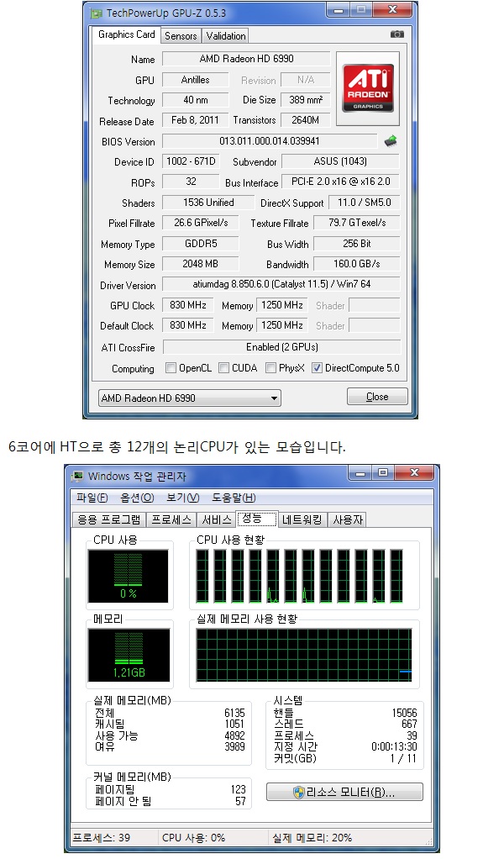
Task: Click the status bar CPU 사용: 0%
Action: 194,838
